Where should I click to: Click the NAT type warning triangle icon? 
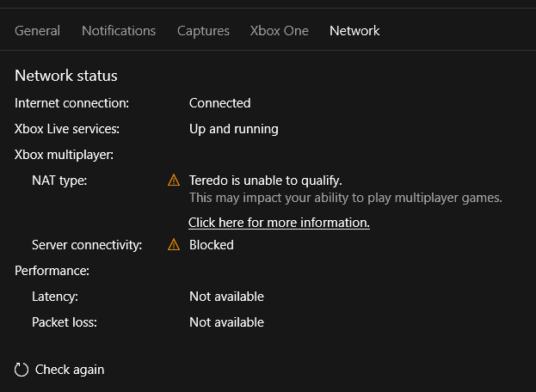[x=174, y=180]
